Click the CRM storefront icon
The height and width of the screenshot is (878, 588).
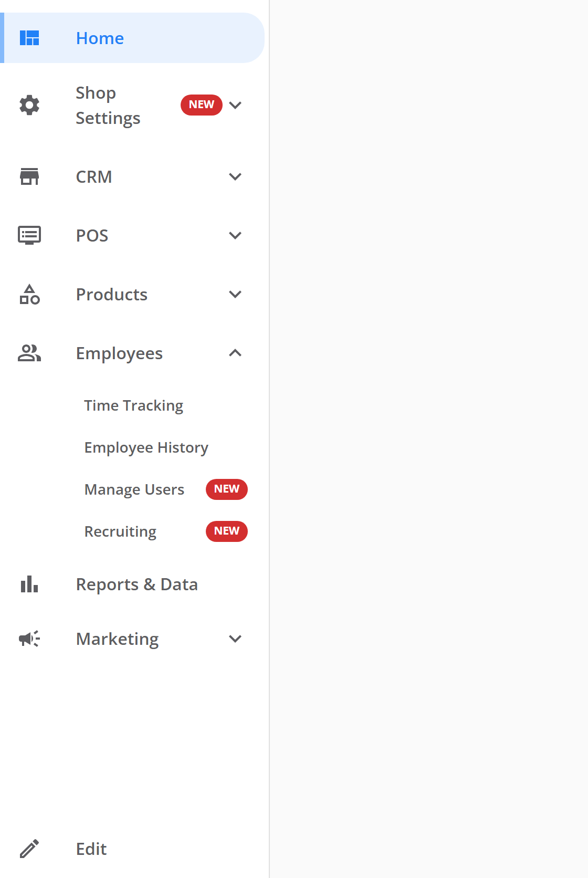click(29, 176)
